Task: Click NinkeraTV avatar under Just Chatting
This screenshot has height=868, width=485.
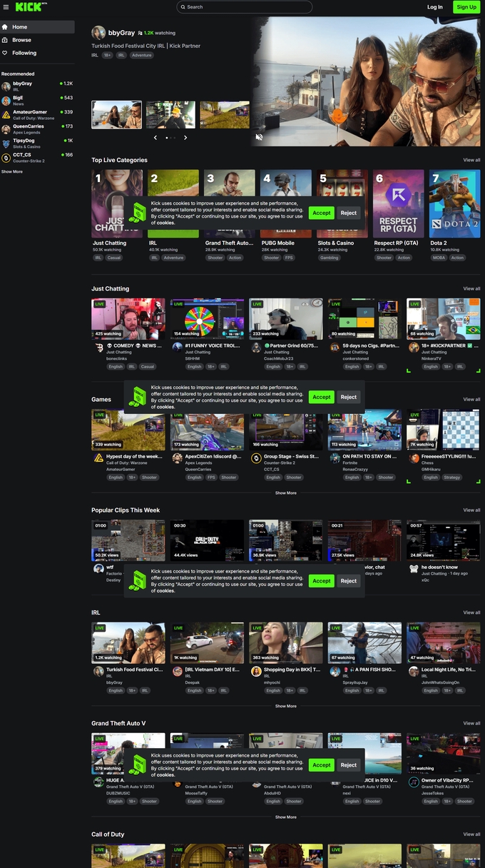Action: coord(414,347)
